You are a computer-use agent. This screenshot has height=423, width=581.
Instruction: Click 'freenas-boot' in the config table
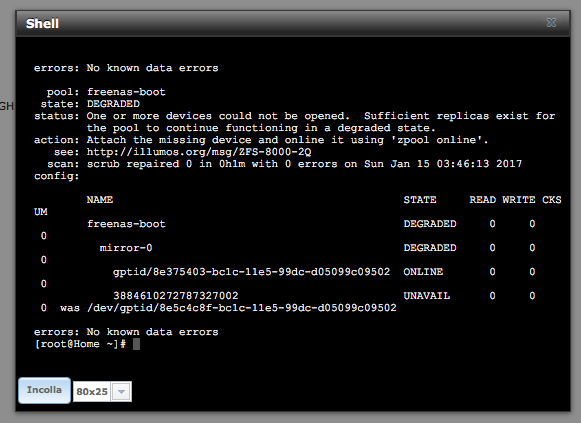pos(126,224)
